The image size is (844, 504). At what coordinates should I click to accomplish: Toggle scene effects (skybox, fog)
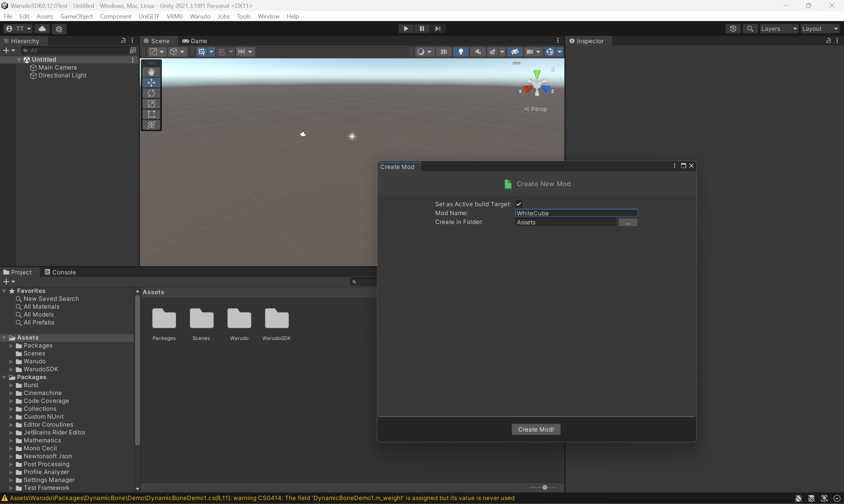tap(492, 52)
